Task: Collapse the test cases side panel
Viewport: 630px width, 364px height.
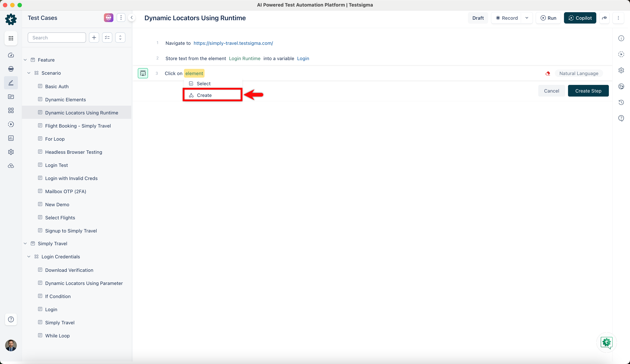Action: (x=131, y=17)
